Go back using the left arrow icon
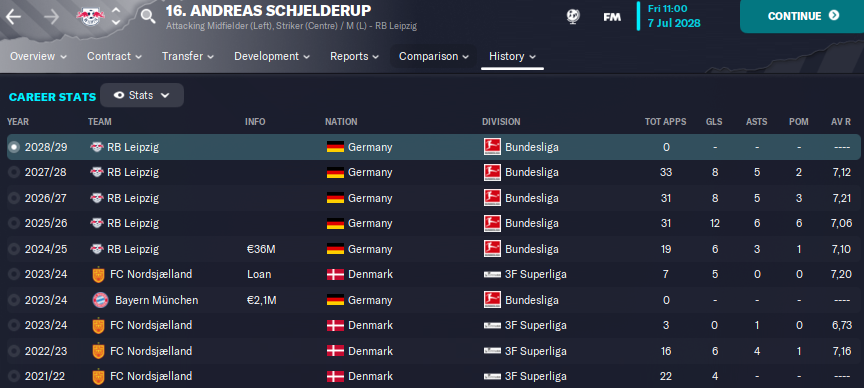This screenshot has width=864, height=388. click(13, 17)
